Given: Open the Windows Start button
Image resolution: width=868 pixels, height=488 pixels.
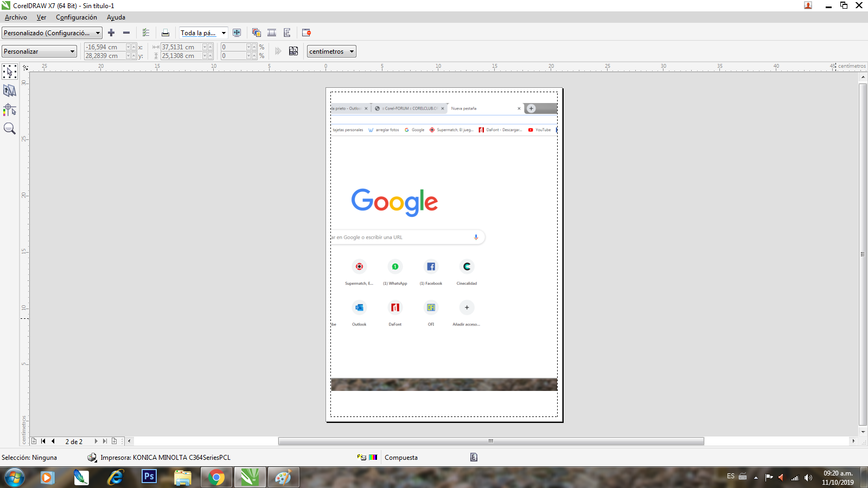Looking at the screenshot, I should point(15,478).
